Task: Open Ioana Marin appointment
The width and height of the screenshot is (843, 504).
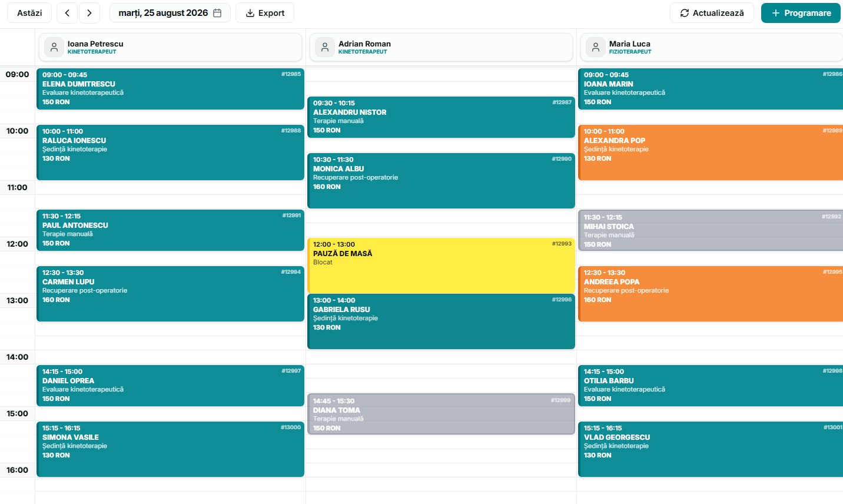Action: (x=711, y=89)
